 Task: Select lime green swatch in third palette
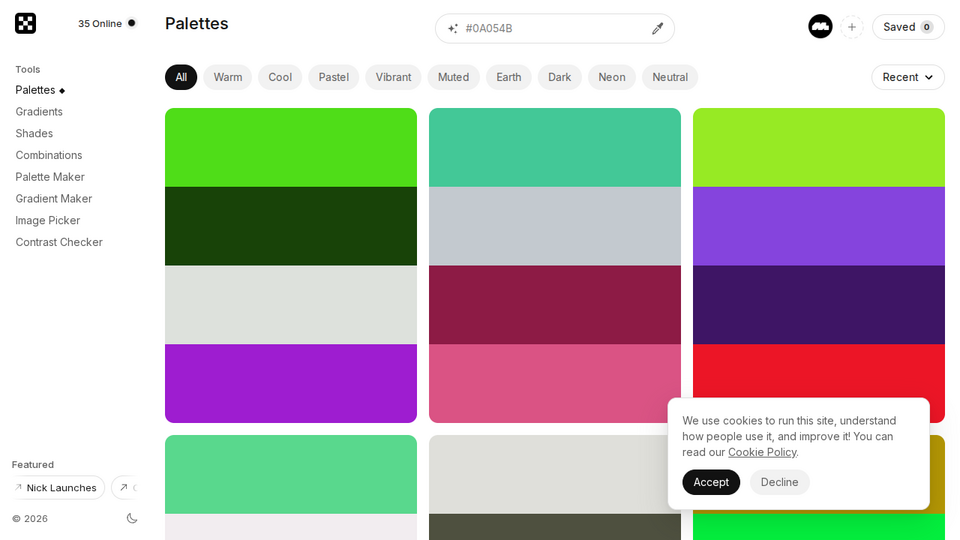[x=819, y=148]
